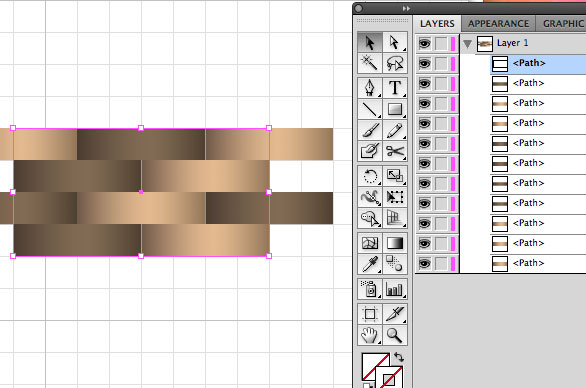
Task: Choose the Gradient tool
Action: pos(394,243)
